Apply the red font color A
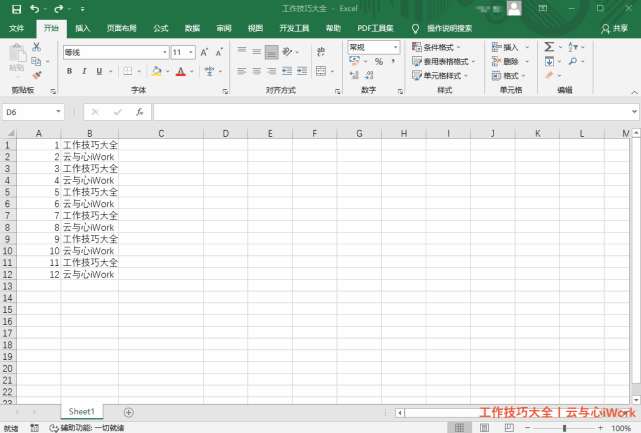Image resolution: width=641 pixels, height=433 pixels. pos(181,71)
